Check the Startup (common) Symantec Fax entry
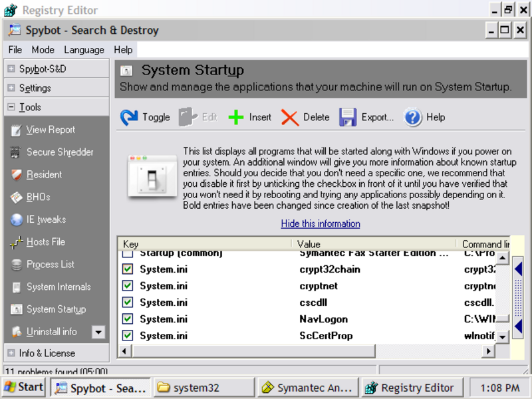This screenshot has width=532, height=399. [128, 254]
